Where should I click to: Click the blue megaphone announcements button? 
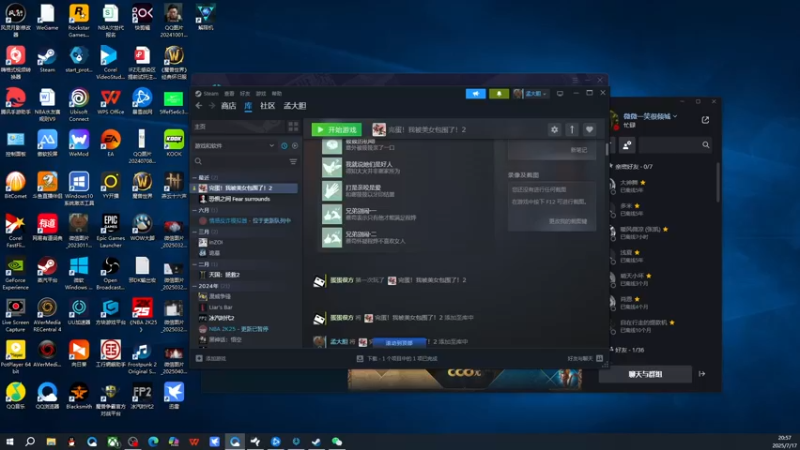pyautogui.click(x=476, y=93)
